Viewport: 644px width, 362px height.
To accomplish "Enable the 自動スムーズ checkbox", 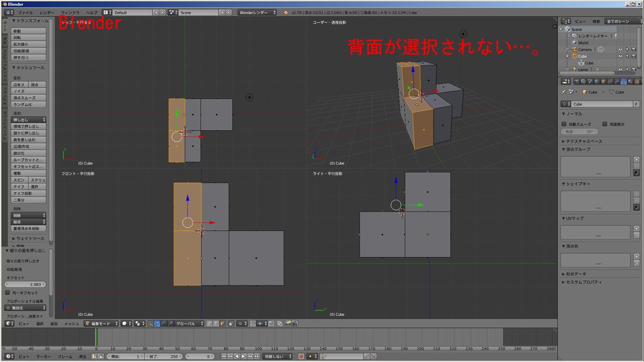I will (564, 124).
